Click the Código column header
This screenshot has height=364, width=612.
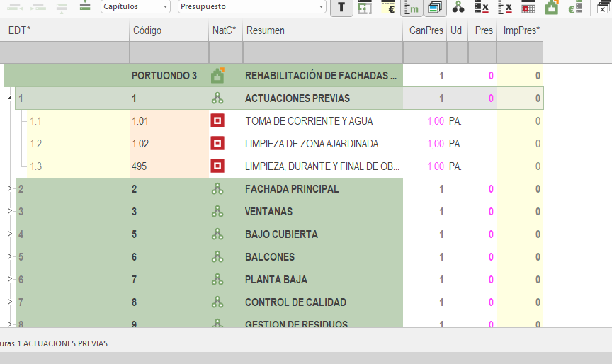pos(169,31)
